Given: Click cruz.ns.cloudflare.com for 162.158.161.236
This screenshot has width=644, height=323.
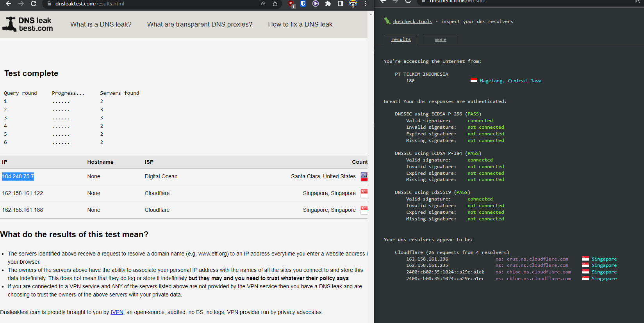Looking at the screenshot, I should pyautogui.click(x=537, y=259).
